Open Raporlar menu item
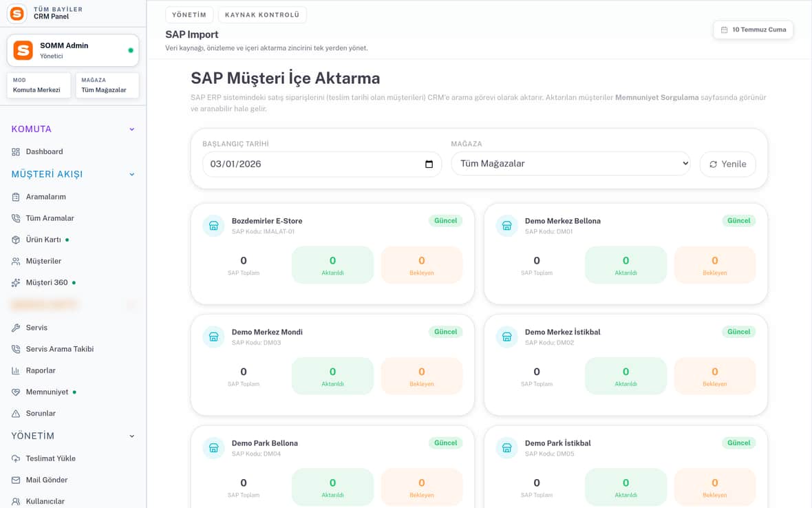 pyautogui.click(x=72, y=371)
